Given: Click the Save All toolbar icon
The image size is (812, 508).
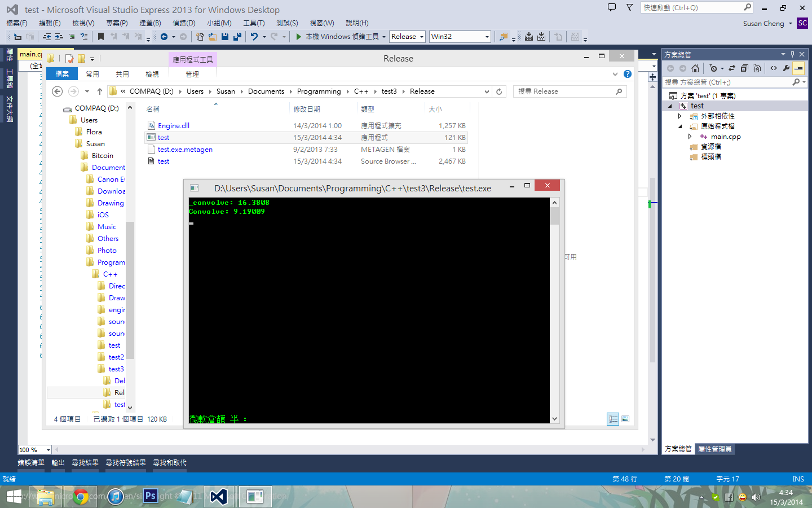Looking at the screenshot, I should (237, 37).
